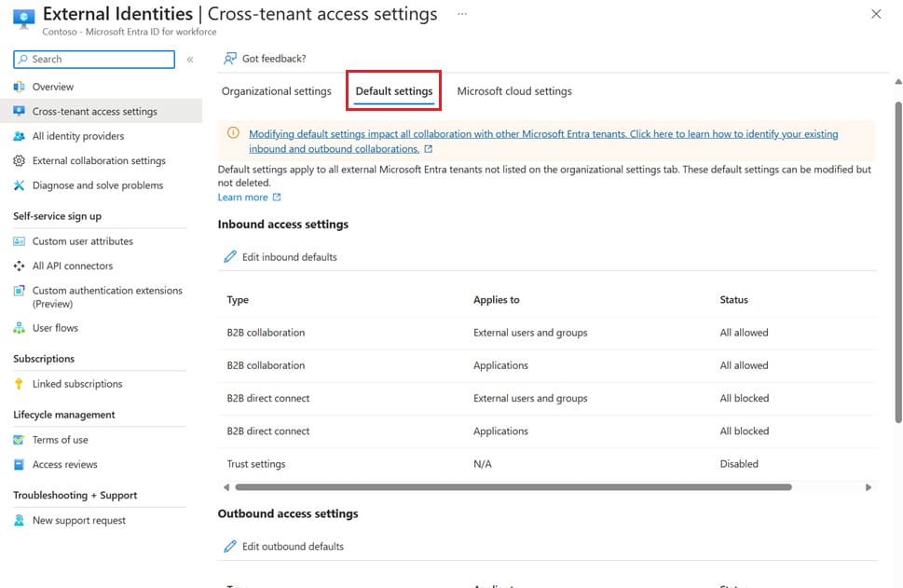Click the Overview sidebar icon
Screen dimensions: 903x588
click(19, 87)
